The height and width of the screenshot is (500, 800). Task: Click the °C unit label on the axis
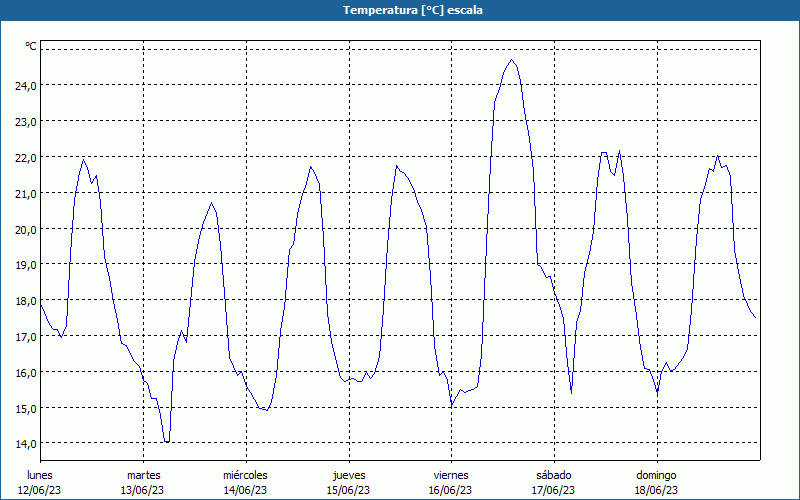31,46
